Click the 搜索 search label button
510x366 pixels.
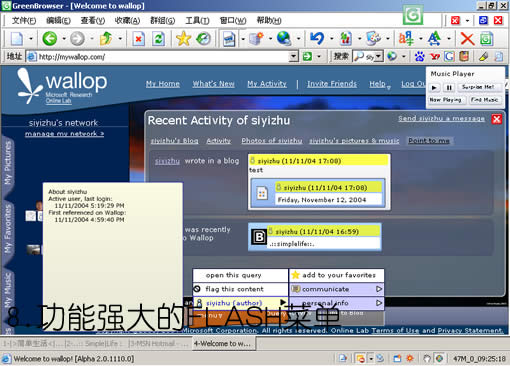pos(341,56)
